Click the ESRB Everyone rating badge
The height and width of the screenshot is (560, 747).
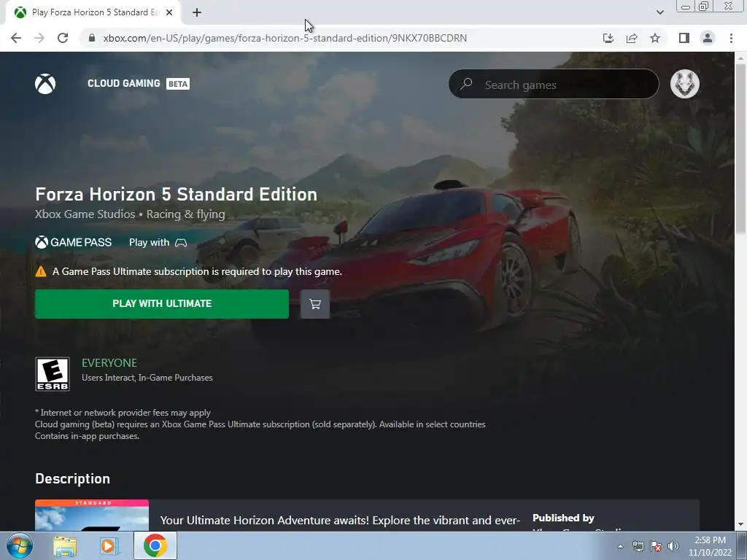53,374
